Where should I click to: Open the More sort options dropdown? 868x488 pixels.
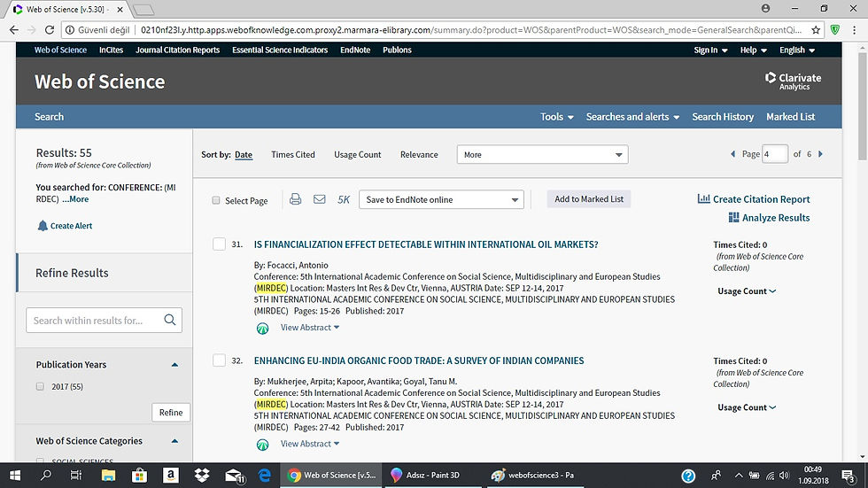coord(542,154)
